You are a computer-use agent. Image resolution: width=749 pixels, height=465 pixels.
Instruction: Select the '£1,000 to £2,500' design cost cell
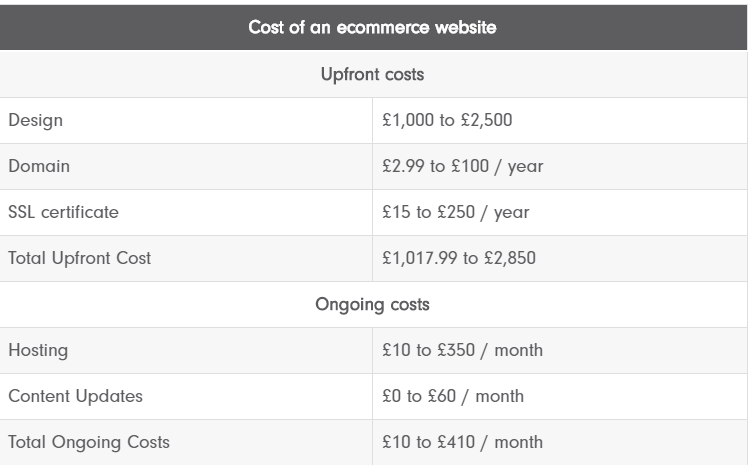[447, 120]
